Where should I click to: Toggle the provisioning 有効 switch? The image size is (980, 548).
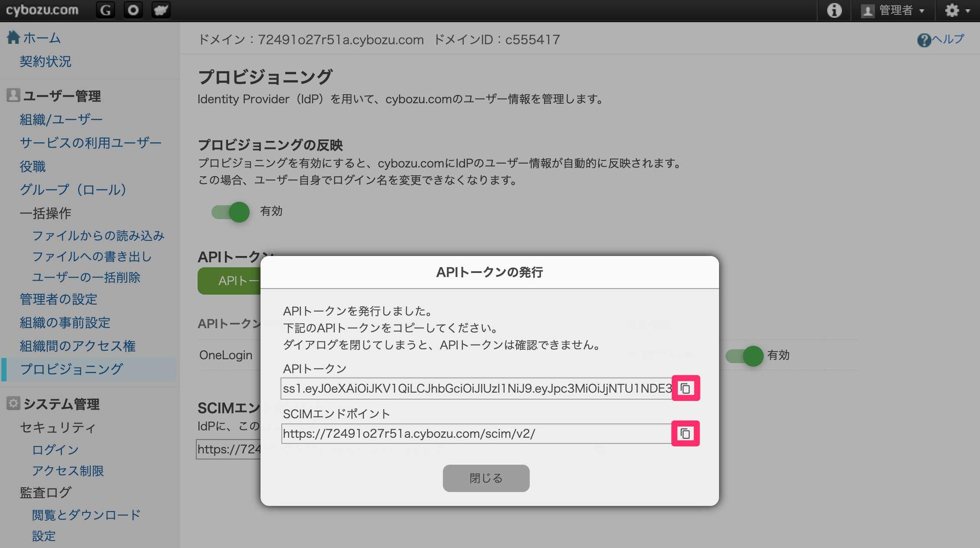click(x=231, y=212)
